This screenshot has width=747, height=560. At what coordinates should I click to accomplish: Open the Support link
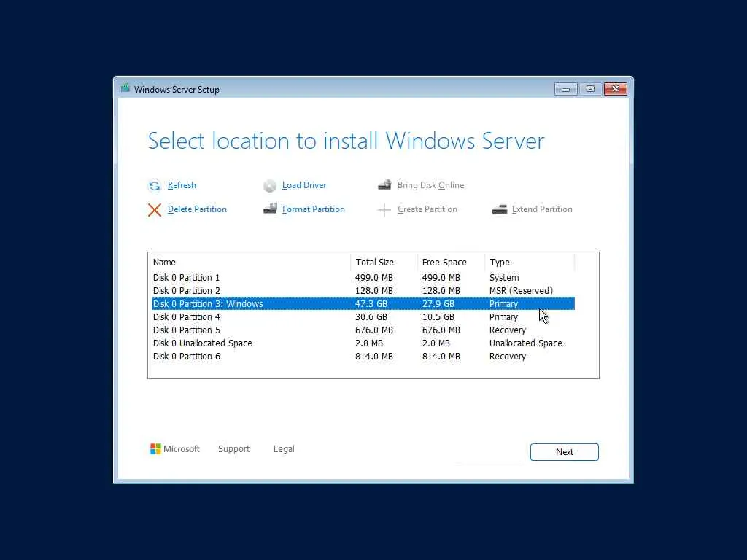[x=234, y=448]
